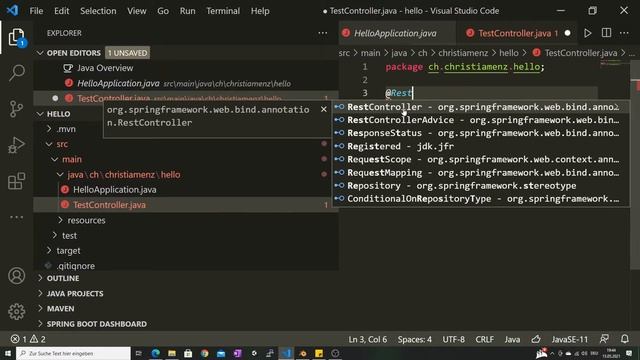Run Java file with play button
The height and width of the screenshot is (360, 640).
click(x=587, y=33)
